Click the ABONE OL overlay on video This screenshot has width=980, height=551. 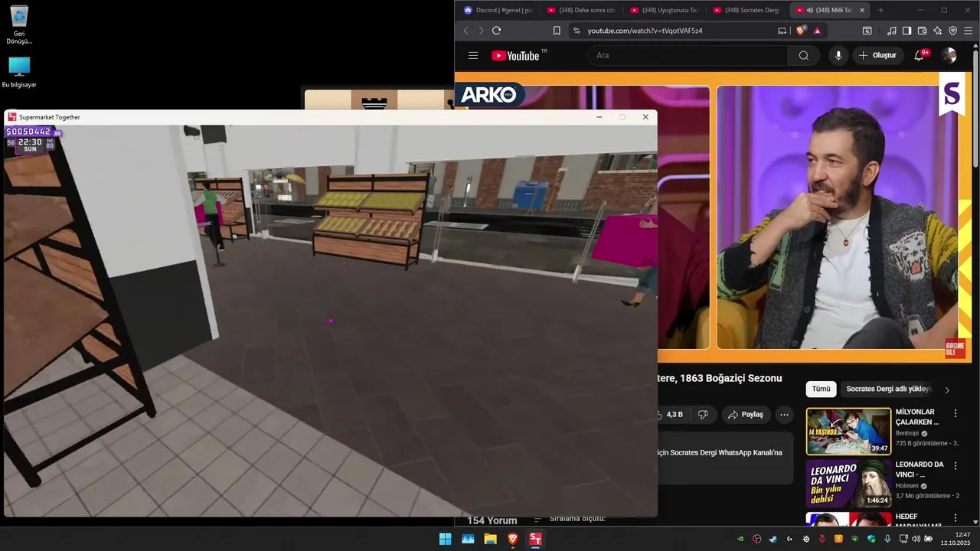click(x=955, y=348)
